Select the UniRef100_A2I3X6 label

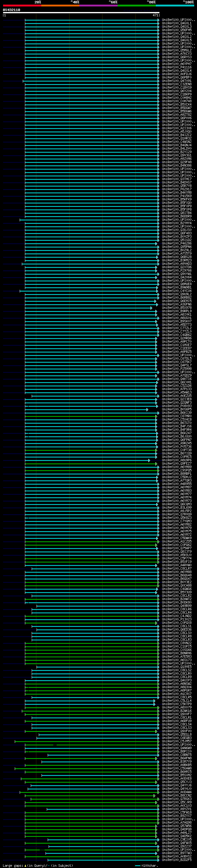[x=177, y=128]
